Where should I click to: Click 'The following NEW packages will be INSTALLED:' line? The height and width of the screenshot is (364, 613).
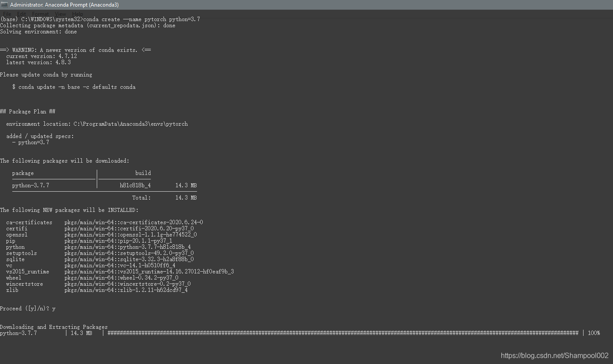pos(69,210)
